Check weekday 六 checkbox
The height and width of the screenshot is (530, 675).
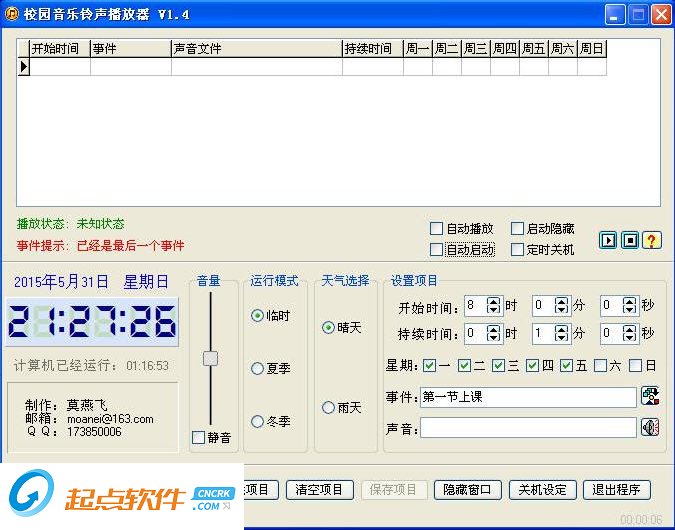600,366
